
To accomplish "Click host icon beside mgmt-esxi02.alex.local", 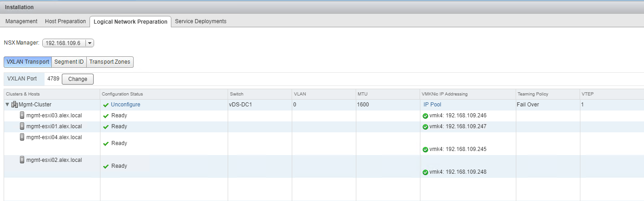I will (x=22, y=160).
